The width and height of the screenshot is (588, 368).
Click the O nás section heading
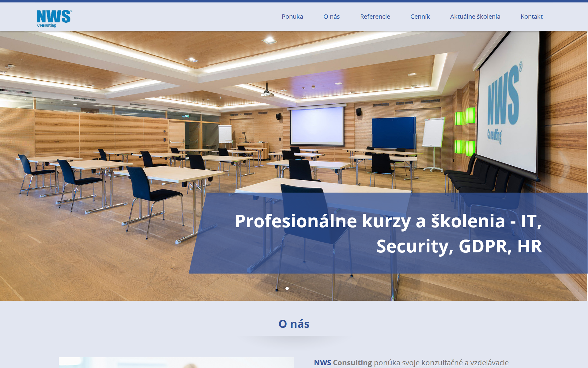(x=294, y=324)
